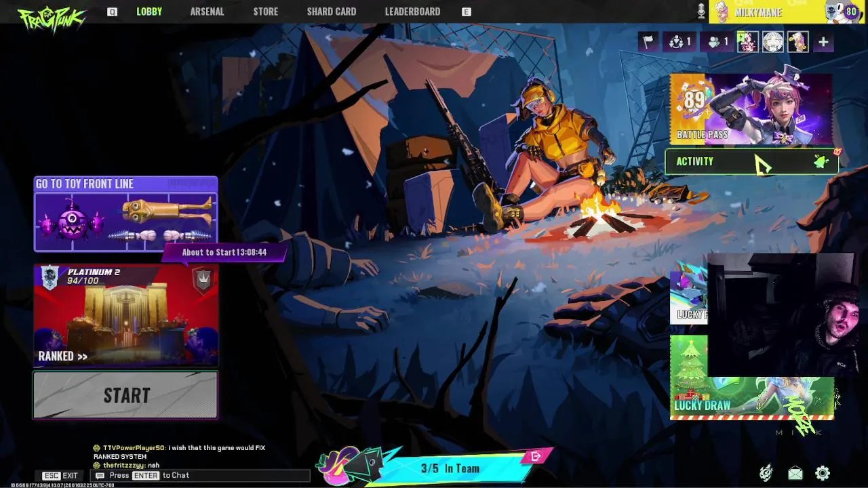Click the ESC Exit button
Screen dimensions: 868x488
(61, 476)
